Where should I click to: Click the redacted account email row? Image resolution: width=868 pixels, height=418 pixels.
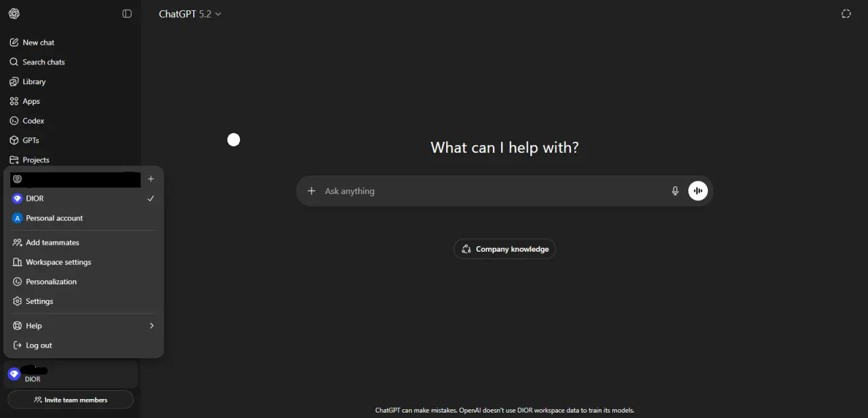click(x=76, y=179)
